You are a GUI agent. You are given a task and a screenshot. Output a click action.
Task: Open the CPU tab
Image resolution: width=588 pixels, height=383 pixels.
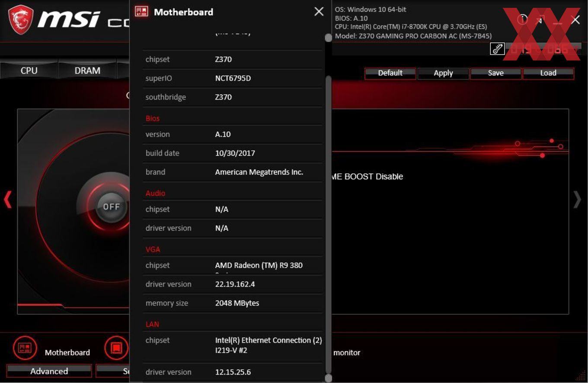pyautogui.click(x=29, y=71)
